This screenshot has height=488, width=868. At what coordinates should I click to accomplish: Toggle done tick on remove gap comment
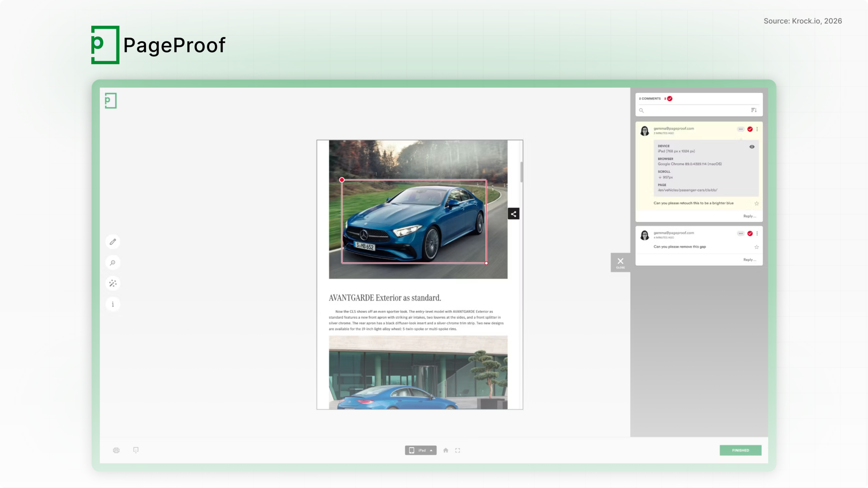[x=750, y=233]
